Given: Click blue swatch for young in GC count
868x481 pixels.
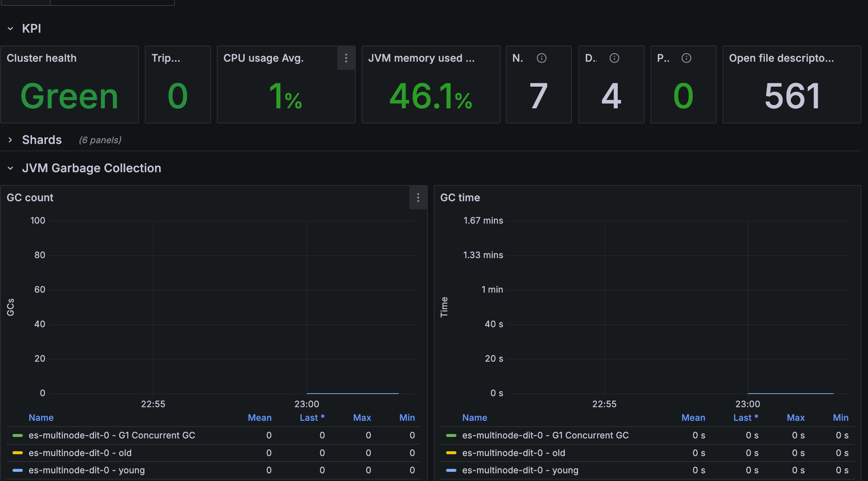Looking at the screenshot, I should coord(17,470).
